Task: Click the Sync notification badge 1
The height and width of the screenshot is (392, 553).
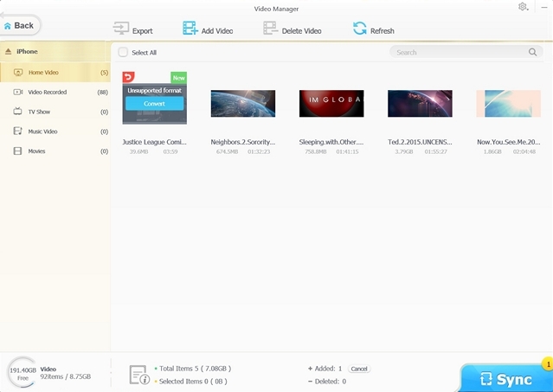Action: [x=548, y=363]
